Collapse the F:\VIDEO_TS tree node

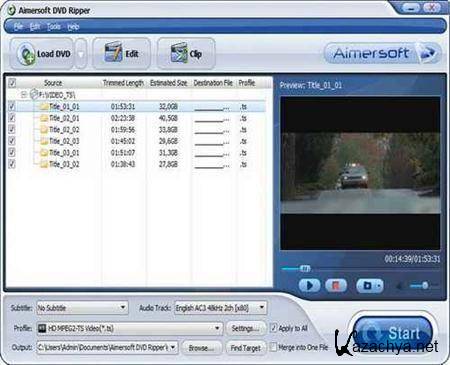[x=23, y=95]
